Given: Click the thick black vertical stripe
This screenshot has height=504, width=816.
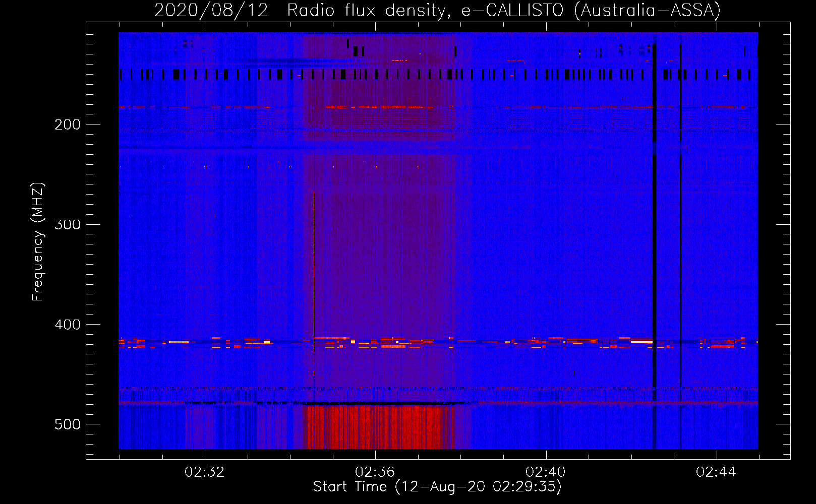Looking at the screenshot, I should 655,252.
